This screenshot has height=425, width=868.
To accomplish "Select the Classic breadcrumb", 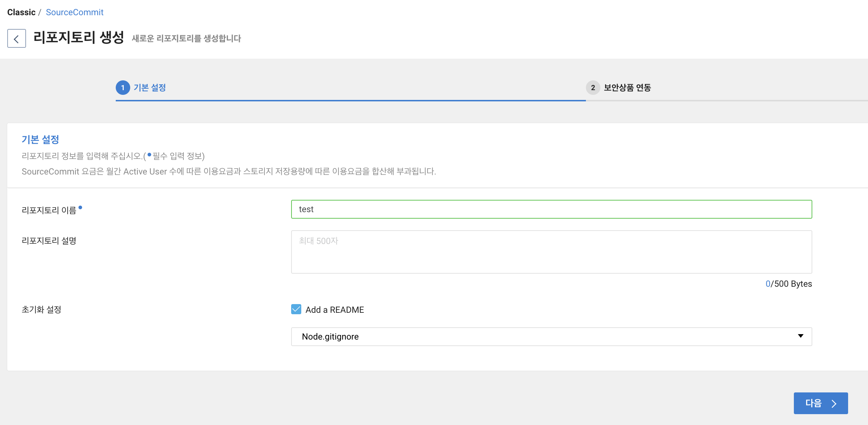I will coord(21,12).
